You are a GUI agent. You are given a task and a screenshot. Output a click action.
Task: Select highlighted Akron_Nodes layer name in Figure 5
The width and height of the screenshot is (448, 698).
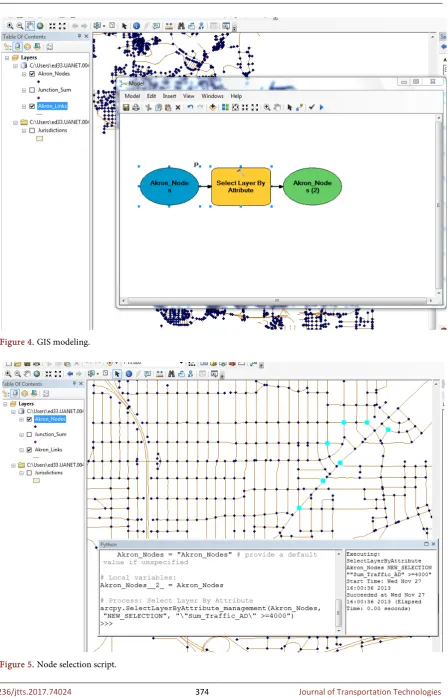pyautogui.click(x=50, y=419)
